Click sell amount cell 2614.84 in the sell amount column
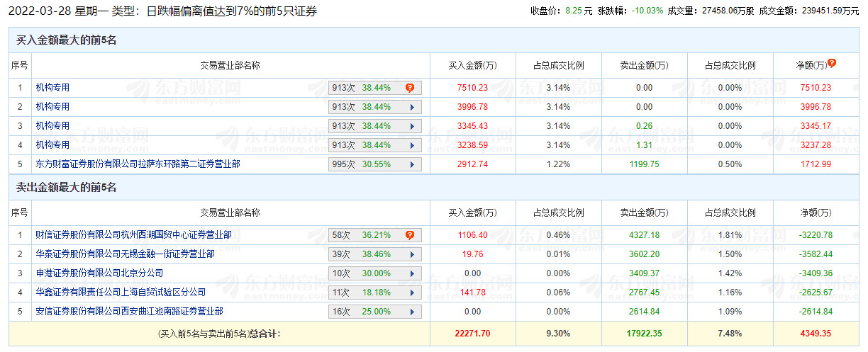The width and height of the screenshot is (868, 352). tap(644, 312)
